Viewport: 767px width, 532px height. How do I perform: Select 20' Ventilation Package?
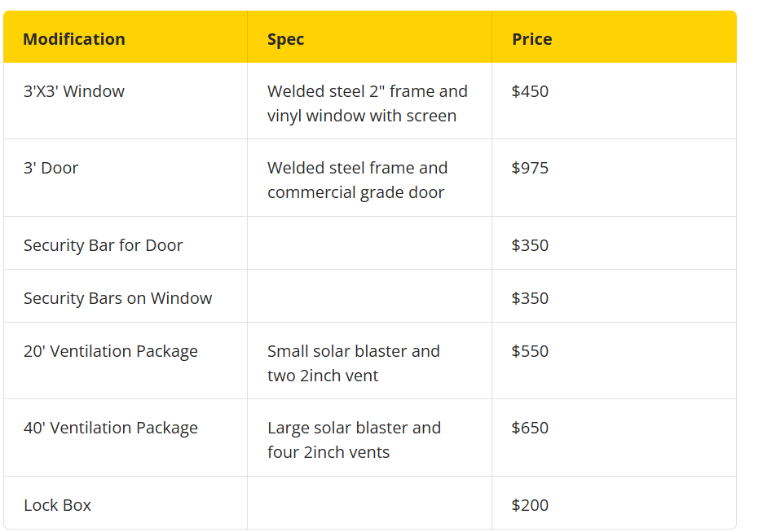[x=111, y=352]
